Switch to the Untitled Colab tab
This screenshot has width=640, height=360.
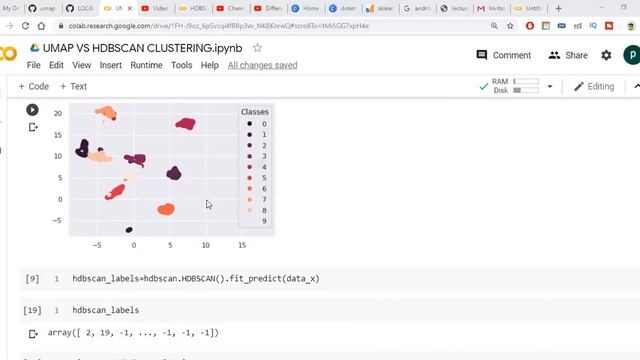point(529,8)
